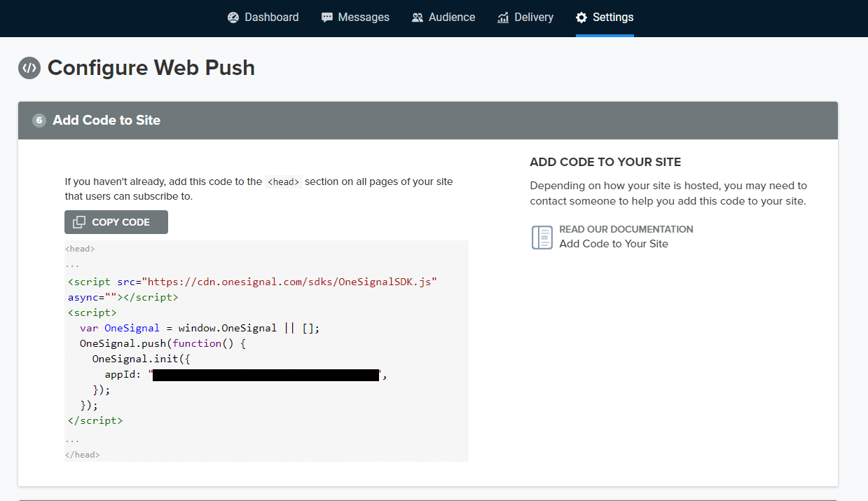Click the Audience people icon
The image size is (868, 501).
(418, 18)
